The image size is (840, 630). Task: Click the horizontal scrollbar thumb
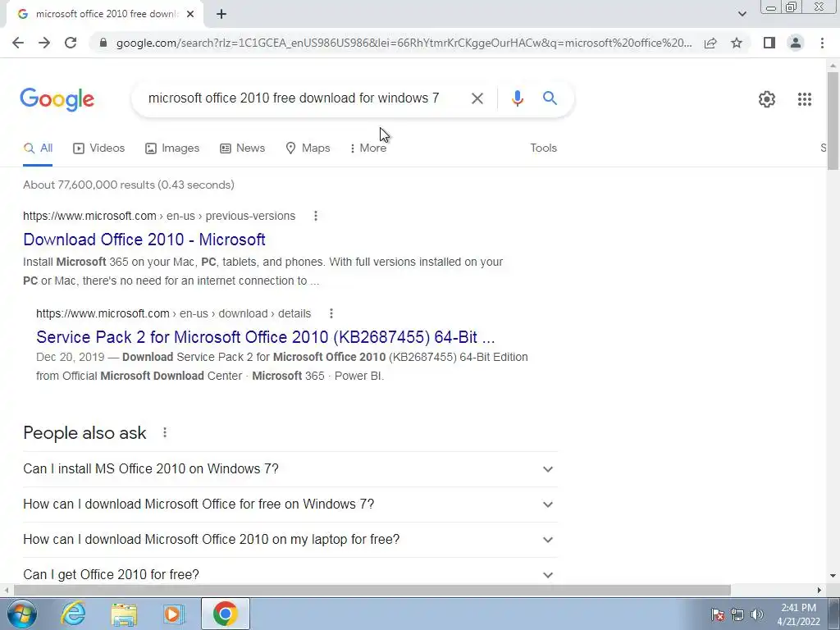coord(372,590)
